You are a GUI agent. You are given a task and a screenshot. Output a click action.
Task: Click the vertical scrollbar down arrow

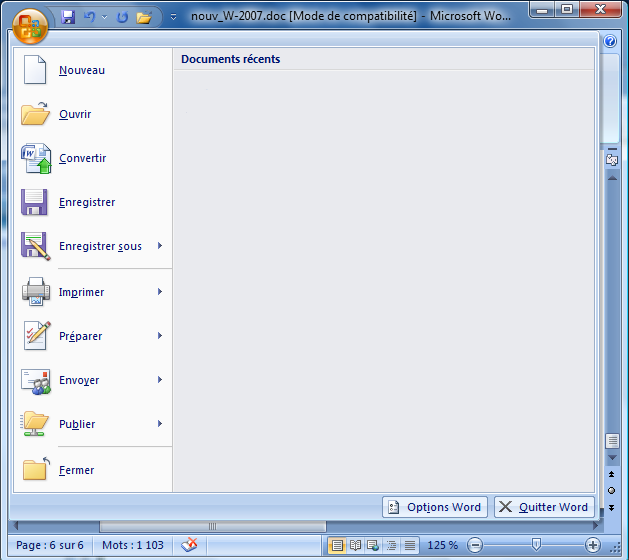point(612,457)
